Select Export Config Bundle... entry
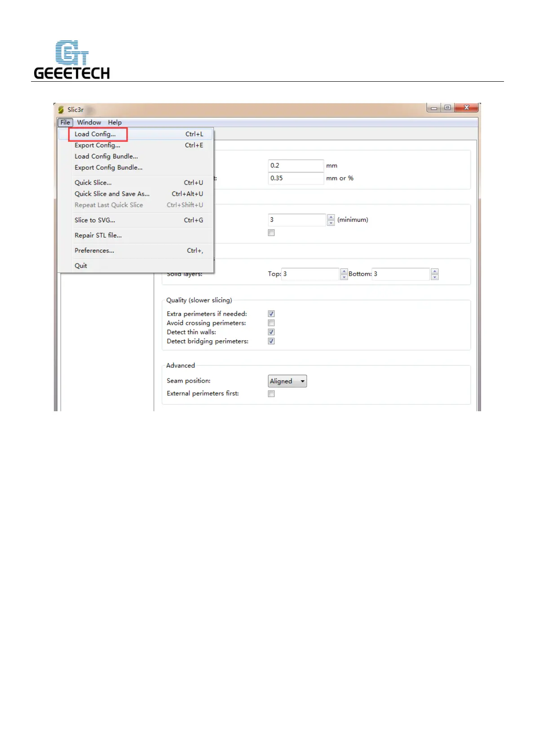The image size is (535, 756). (x=136, y=167)
